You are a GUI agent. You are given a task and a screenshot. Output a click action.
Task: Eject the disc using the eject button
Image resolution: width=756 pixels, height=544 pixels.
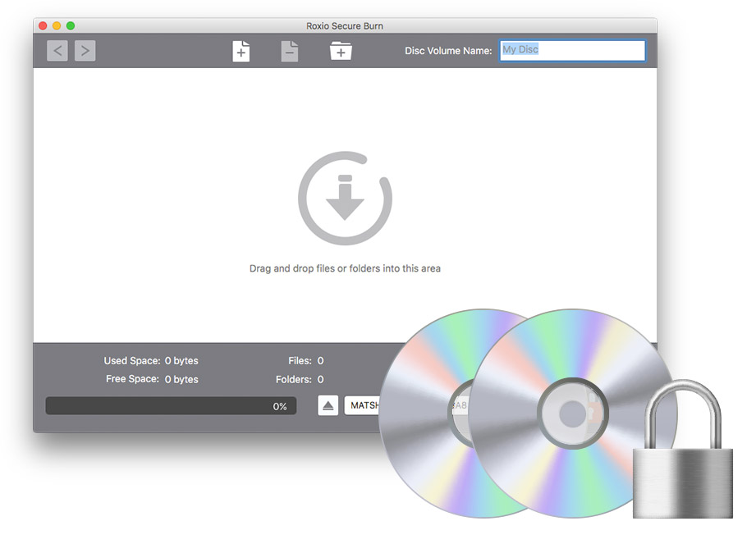click(328, 405)
